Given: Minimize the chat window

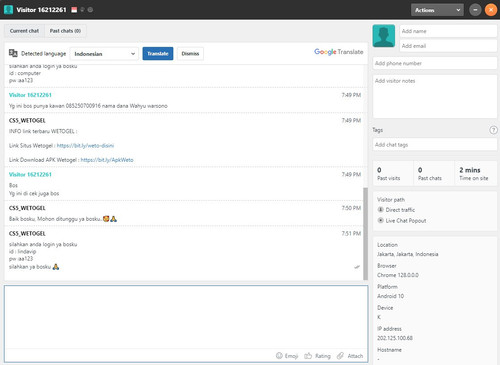Looking at the screenshot, I should (x=475, y=10).
